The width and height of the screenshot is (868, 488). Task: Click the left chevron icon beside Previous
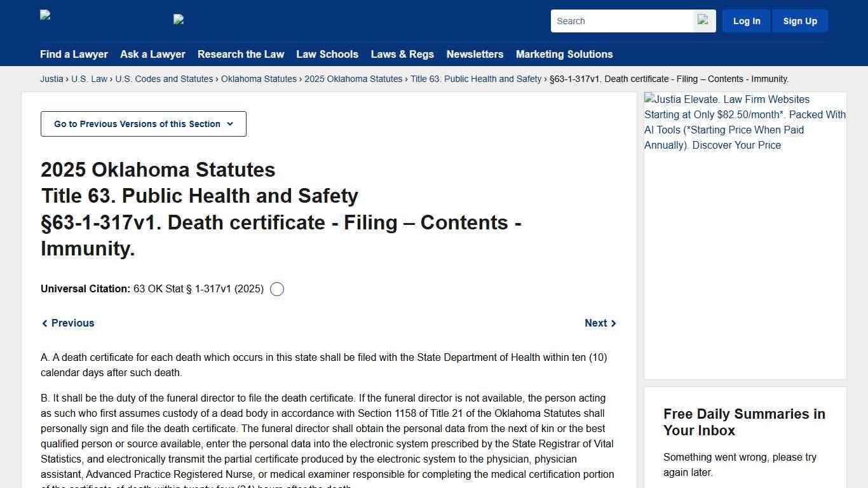coord(44,323)
